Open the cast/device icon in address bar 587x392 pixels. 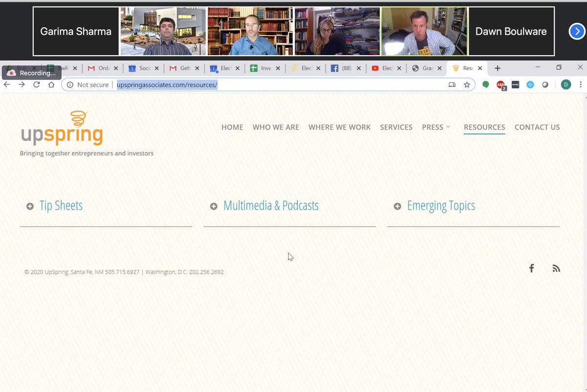tap(452, 85)
